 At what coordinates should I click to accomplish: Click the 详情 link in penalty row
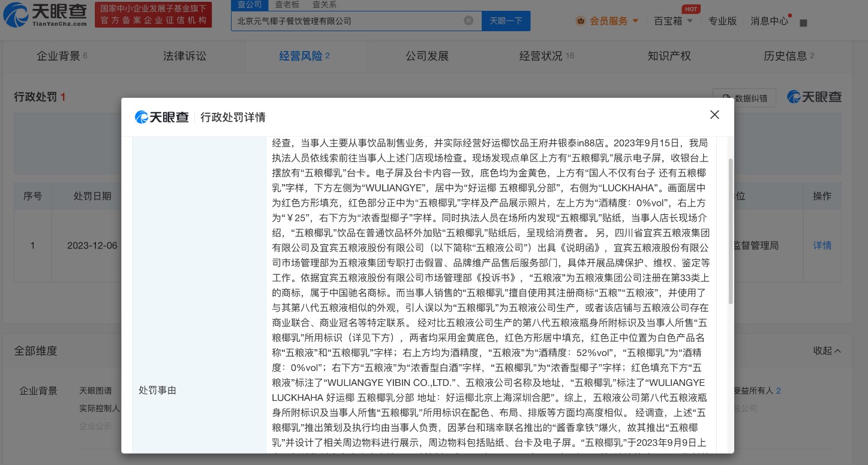[x=822, y=245]
